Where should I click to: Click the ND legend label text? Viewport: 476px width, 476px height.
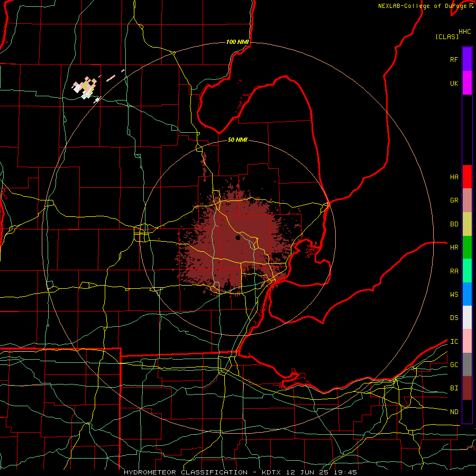pyautogui.click(x=454, y=412)
